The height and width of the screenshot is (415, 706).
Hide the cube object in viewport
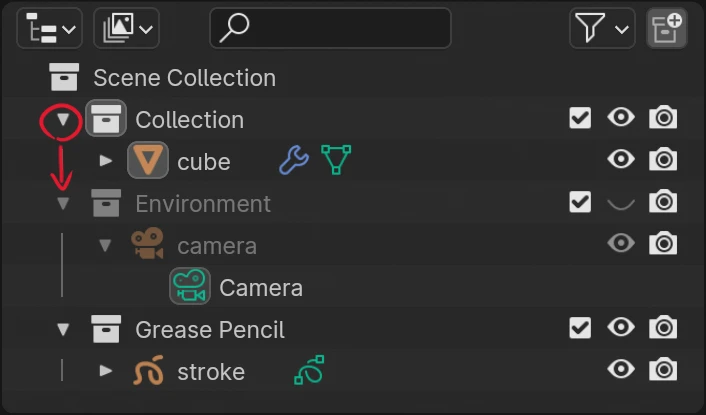pyautogui.click(x=621, y=160)
